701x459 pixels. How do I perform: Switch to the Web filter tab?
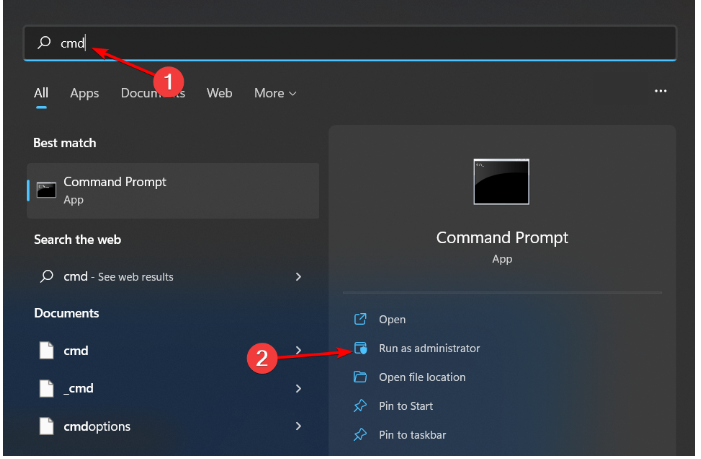[x=219, y=93]
